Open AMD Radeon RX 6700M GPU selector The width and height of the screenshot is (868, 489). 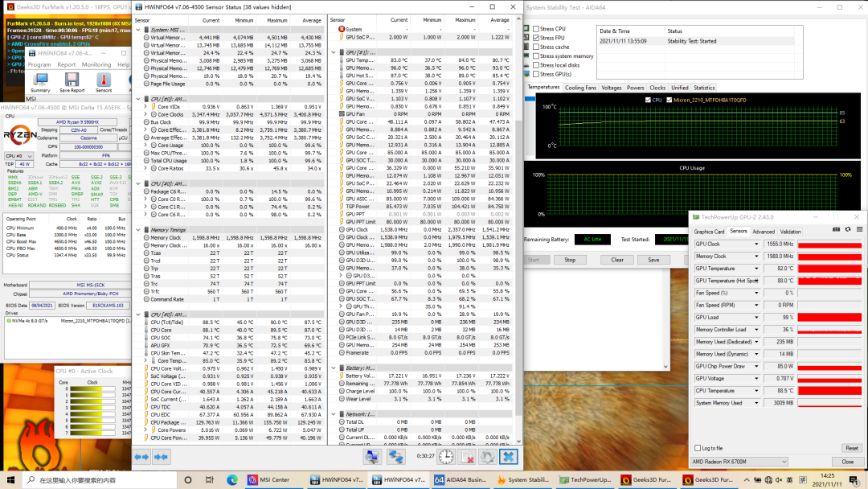coord(739,462)
